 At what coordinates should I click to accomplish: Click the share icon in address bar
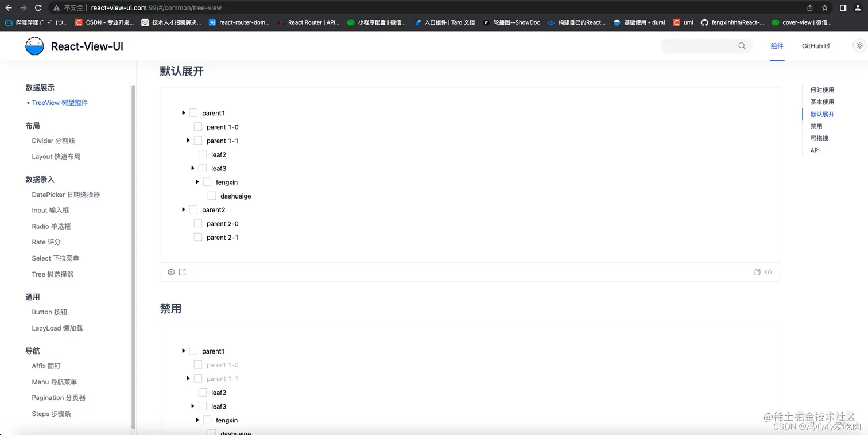tap(810, 8)
